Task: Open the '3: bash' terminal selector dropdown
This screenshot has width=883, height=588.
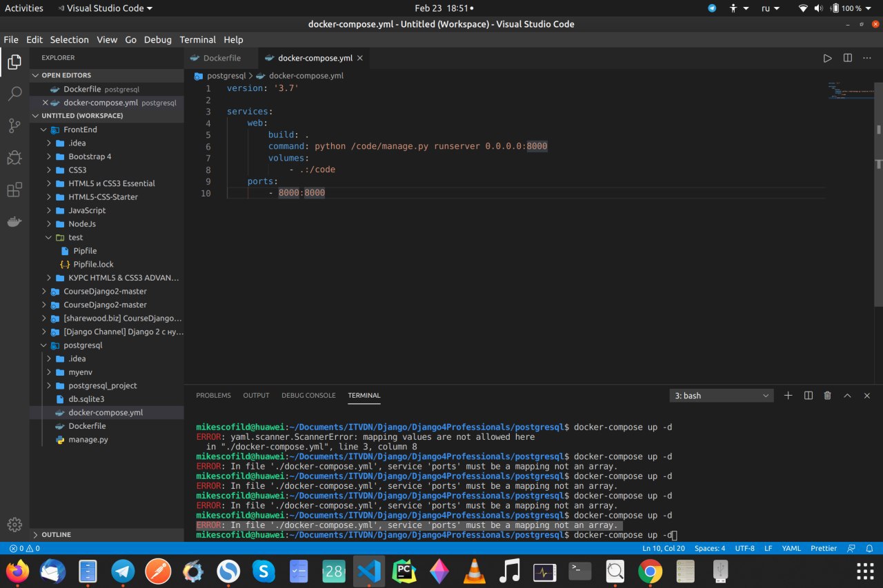Action: (x=722, y=396)
